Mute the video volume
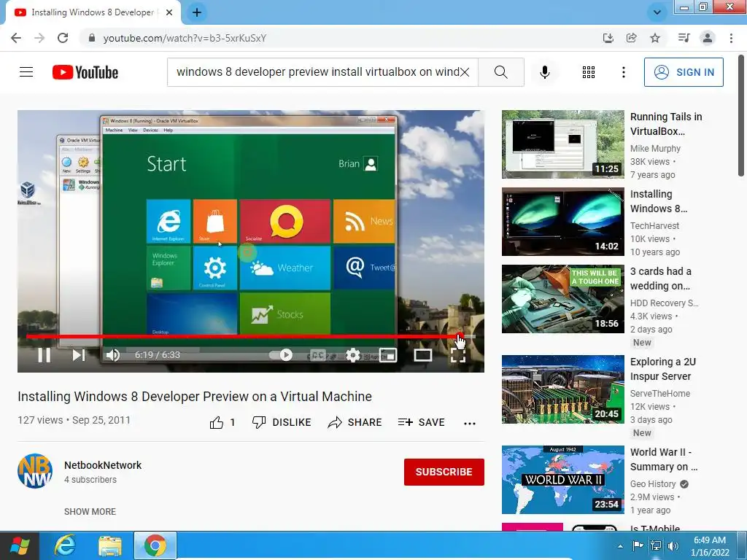This screenshot has height=560, width=747. 113,355
